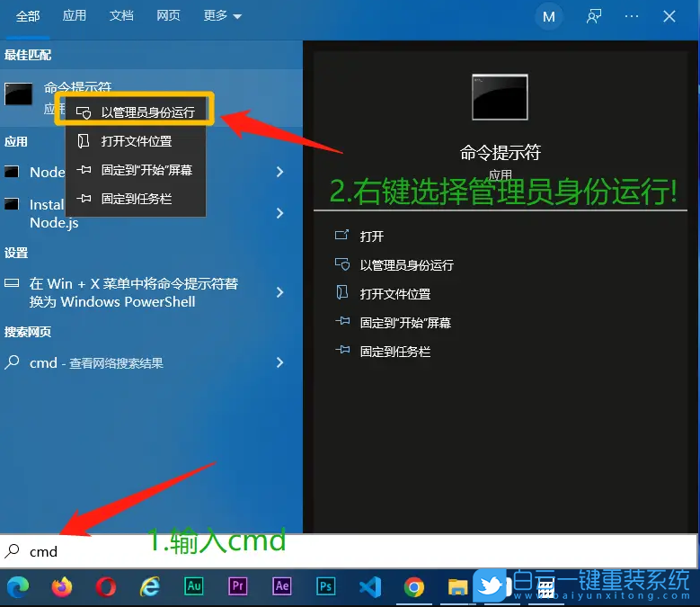This screenshot has width=700, height=607.
Task: Launch Visual Studio Code from the taskbar
Action: [x=370, y=587]
